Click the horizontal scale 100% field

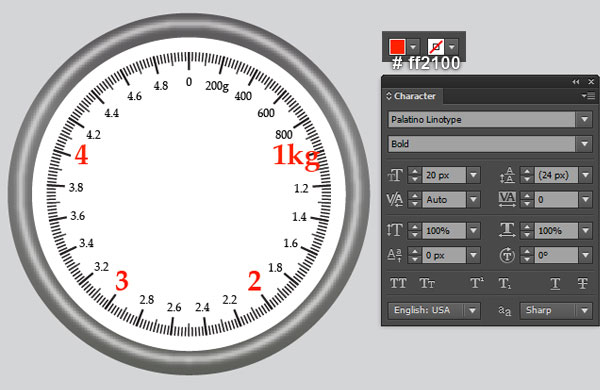click(x=556, y=231)
